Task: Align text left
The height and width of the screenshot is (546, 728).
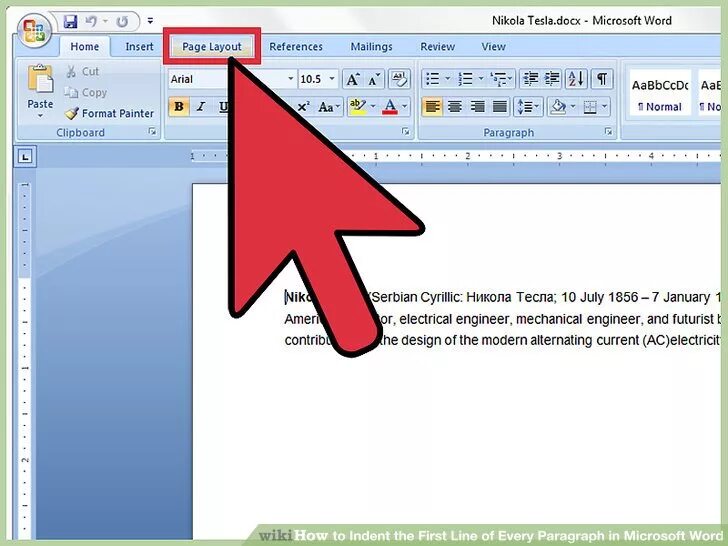Action: pyautogui.click(x=432, y=107)
